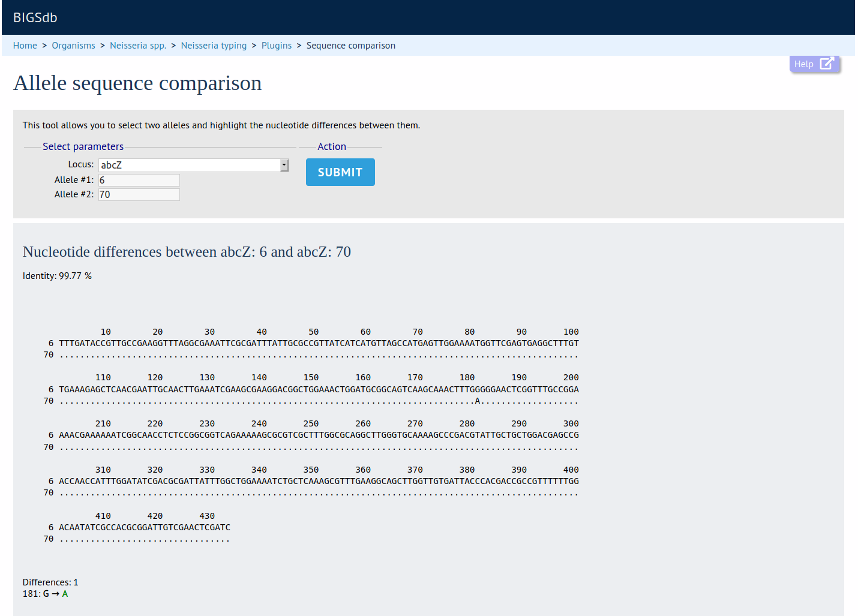858x616 pixels.
Task: Focus the Allele #1 input field
Action: pyautogui.click(x=139, y=180)
